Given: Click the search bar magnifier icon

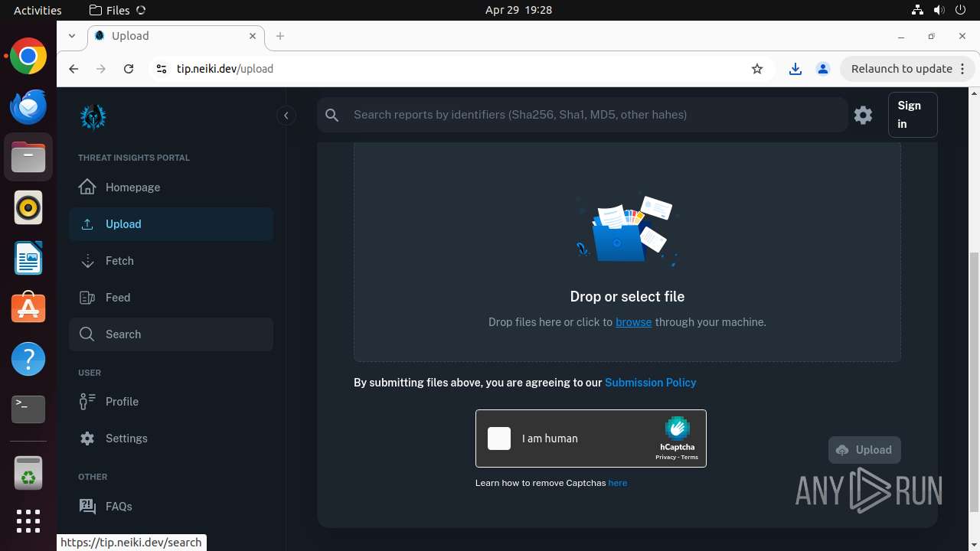Looking at the screenshot, I should click(332, 115).
